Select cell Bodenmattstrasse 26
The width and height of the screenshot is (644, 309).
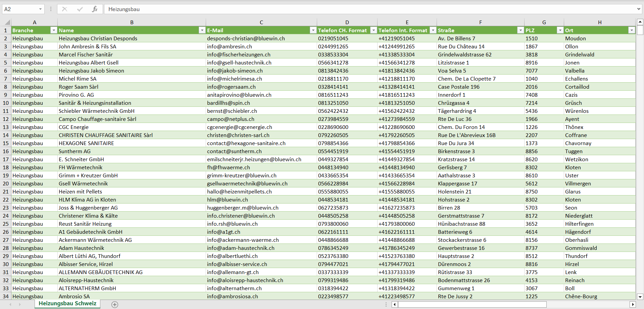coord(481,280)
